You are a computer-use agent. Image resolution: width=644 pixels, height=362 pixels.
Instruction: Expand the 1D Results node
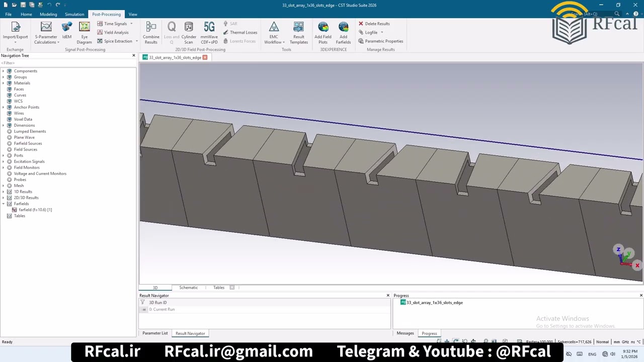point(3,192)
